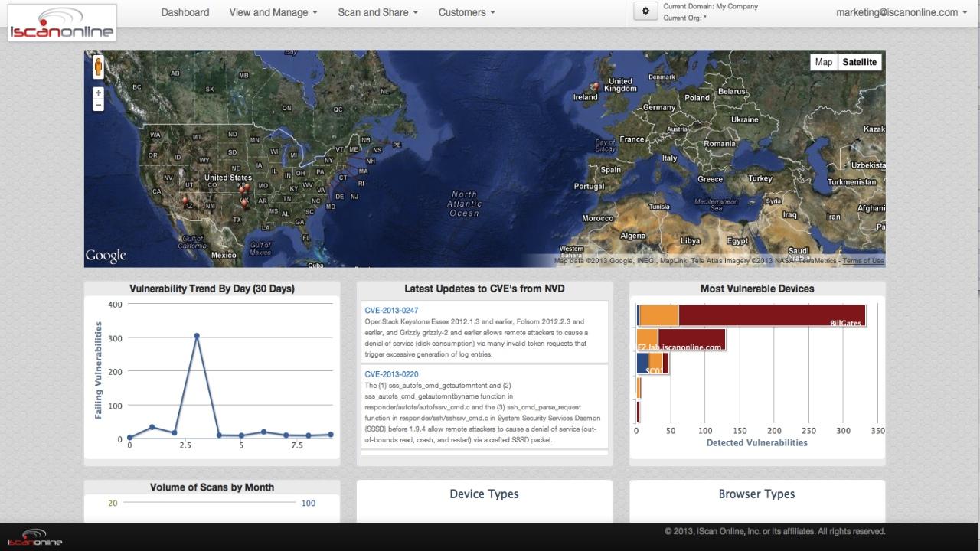The height and width of the screenshot is (551, 980).
Task: Click the Current Org text
Action: point(685,17)
